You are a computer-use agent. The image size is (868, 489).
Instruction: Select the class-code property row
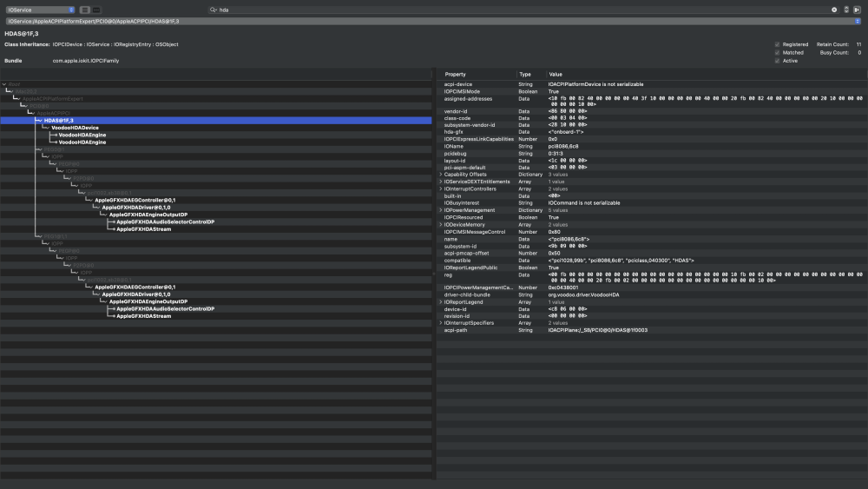(x=653, y=118)
